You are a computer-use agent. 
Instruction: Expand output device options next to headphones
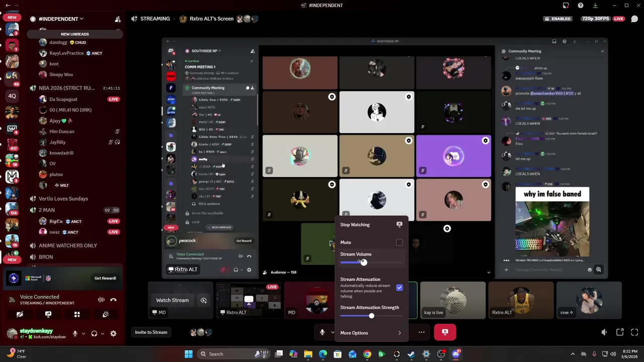[103, 333]
